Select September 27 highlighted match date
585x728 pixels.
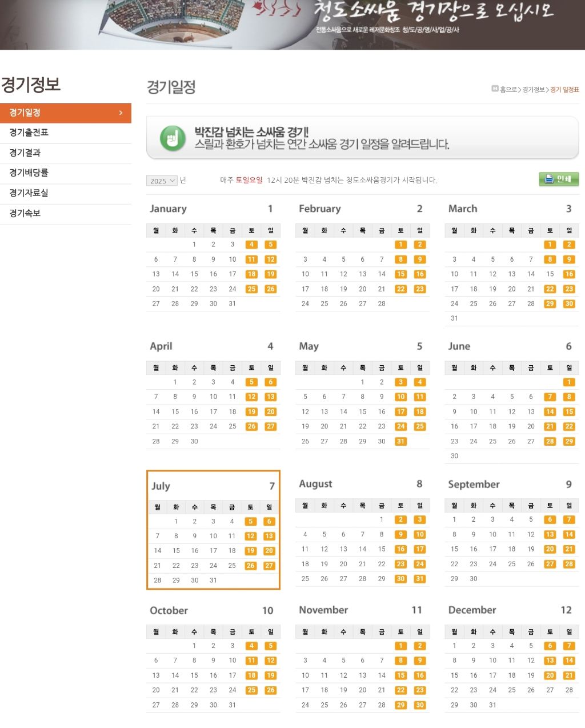550,564
